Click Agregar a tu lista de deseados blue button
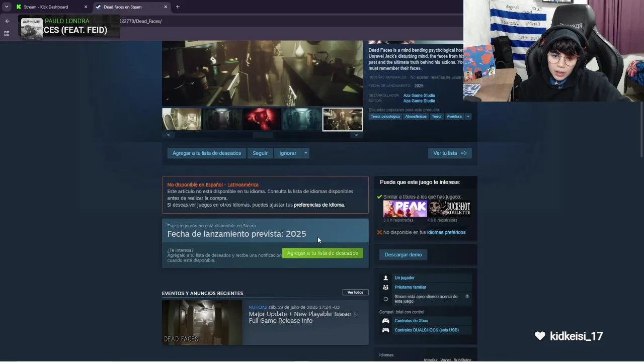 coord(207,153)
